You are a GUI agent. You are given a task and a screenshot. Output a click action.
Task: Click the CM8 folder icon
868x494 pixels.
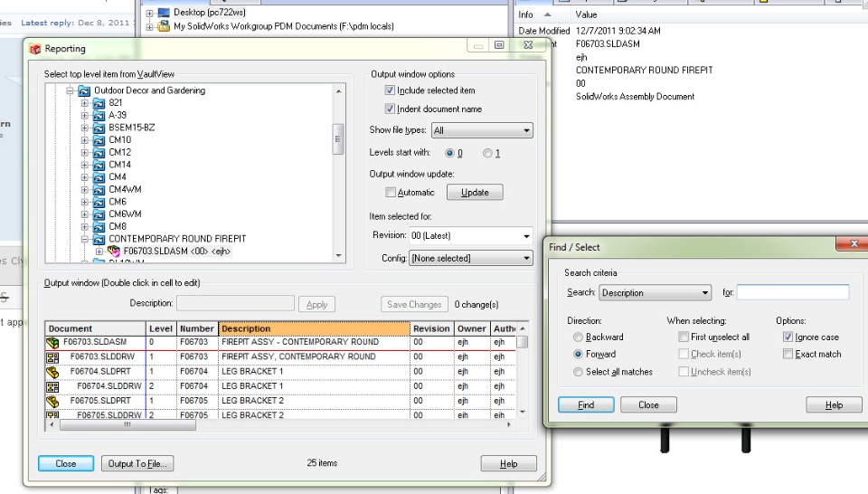click(x=99, y=226)
